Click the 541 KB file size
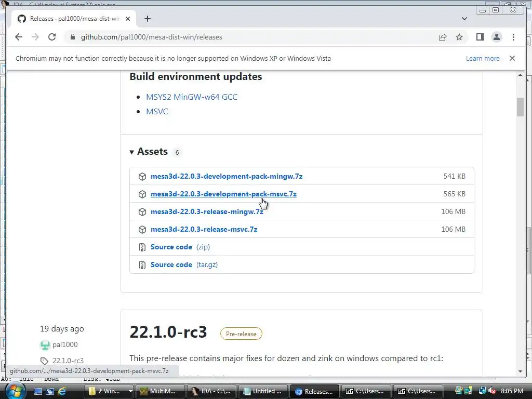 tap(454, 177)
